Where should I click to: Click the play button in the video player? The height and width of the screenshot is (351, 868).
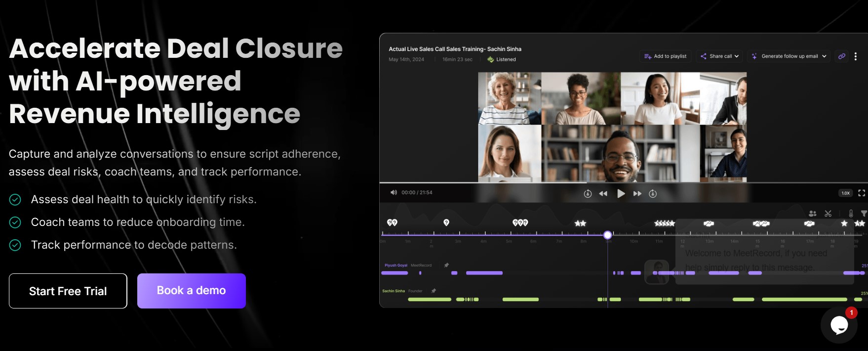(x=621, y=193)
